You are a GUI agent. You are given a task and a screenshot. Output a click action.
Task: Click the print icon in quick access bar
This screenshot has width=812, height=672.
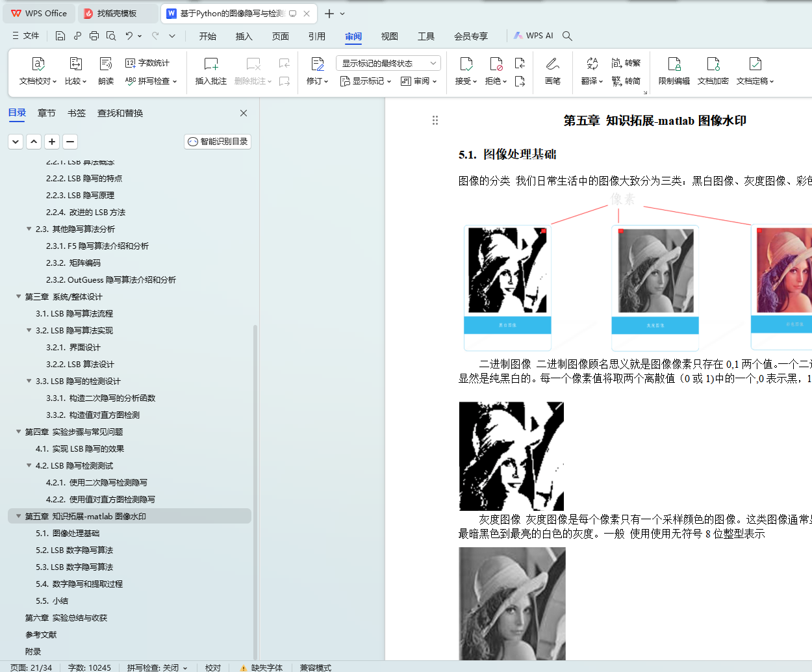coord(94,36)
